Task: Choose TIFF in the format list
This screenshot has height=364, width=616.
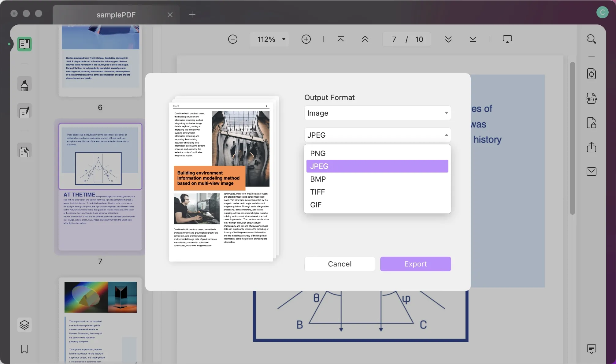Action: point(317,192)
